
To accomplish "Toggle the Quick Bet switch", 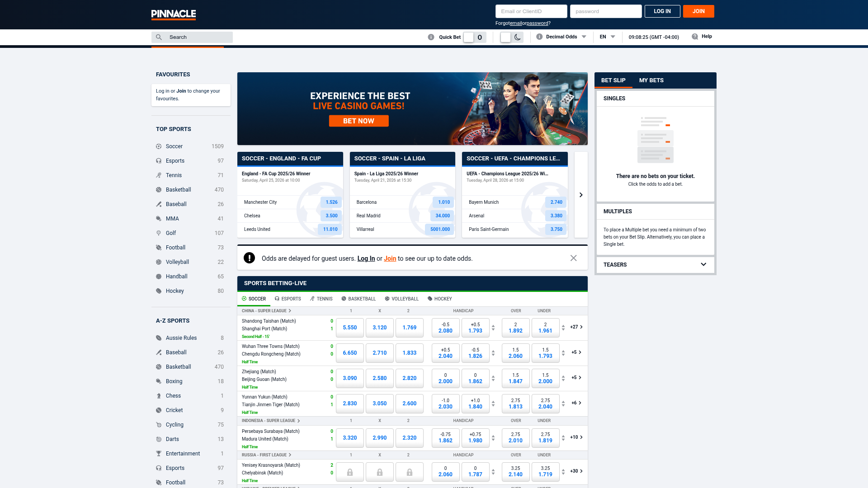I will click(x=469, y=37).
